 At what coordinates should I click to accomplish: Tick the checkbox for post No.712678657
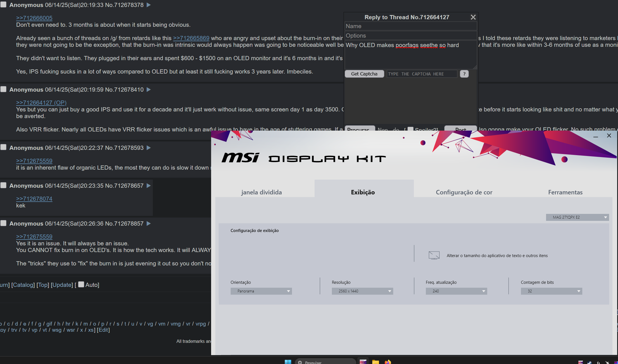coord(3,185)
